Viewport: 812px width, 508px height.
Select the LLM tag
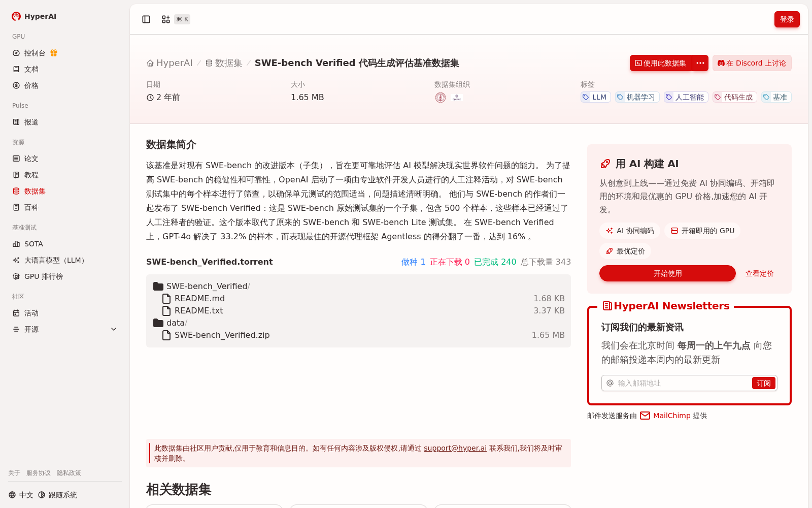pos(596,97)
